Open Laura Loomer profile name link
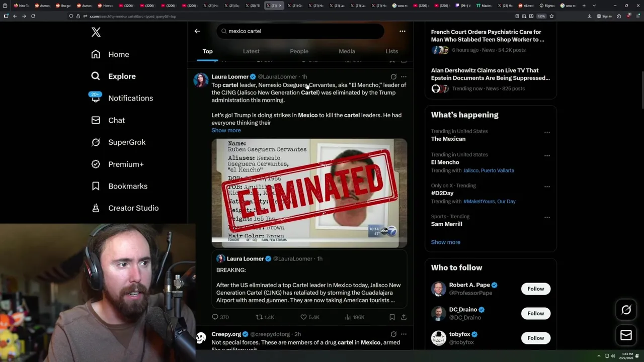644x362 pixels. click(230, 77)
